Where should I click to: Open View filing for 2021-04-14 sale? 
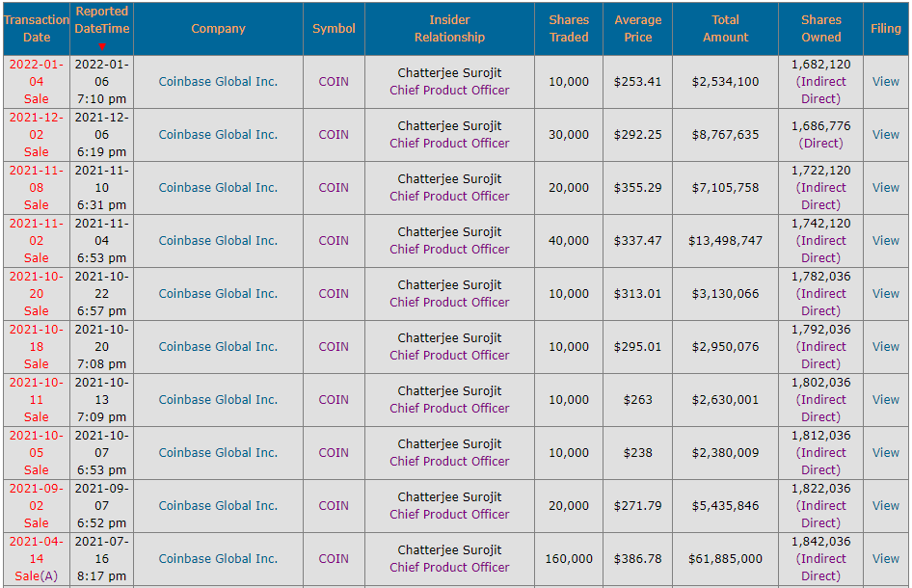pos(886,558)
